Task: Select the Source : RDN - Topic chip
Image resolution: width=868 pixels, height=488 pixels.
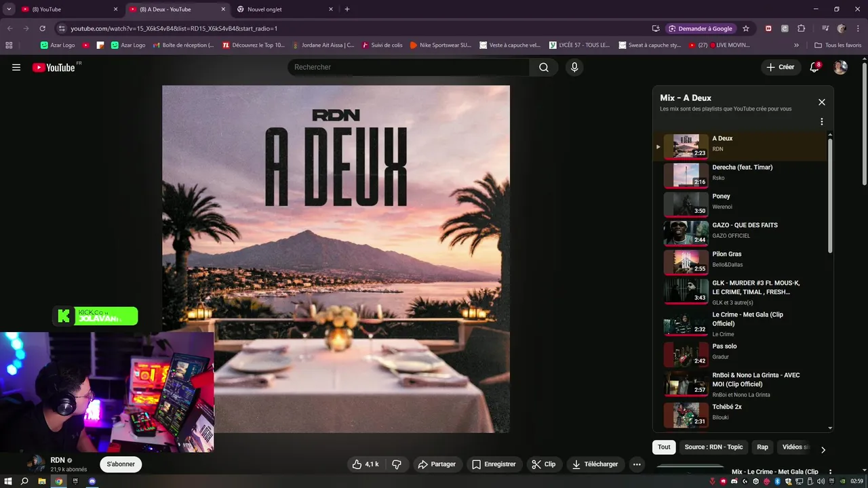Action: pyautogui.click(x=713, y=447)
